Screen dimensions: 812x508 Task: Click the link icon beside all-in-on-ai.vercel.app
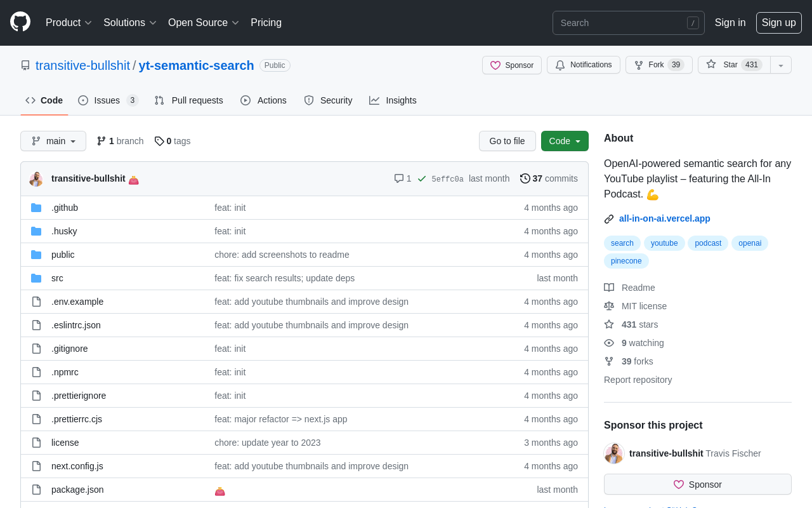[x=609, y=219]
